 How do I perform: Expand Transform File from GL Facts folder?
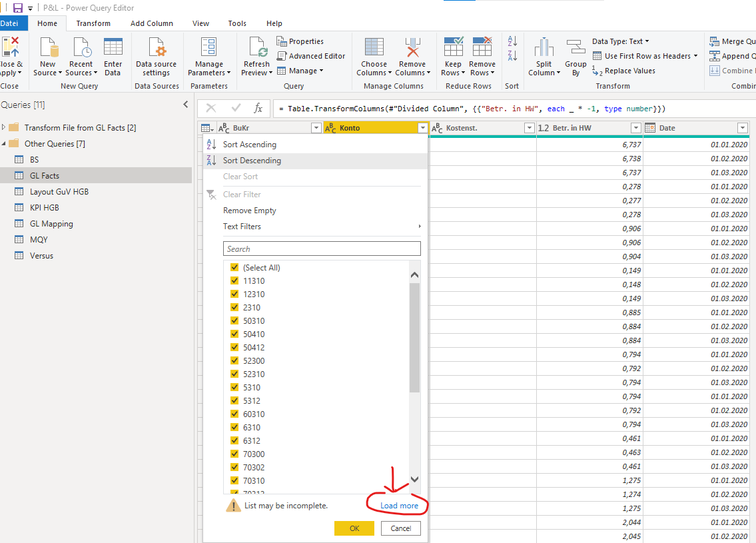coord(4,127)
